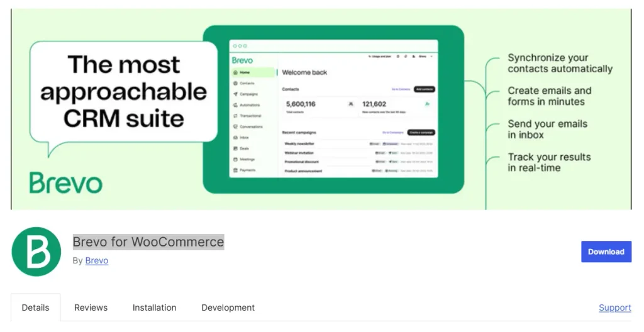Image resolution: width=644 pixels, height=332 pixels.
Task: Click 'Synchronize your contacts automatically' text
Action: [560, 64]
